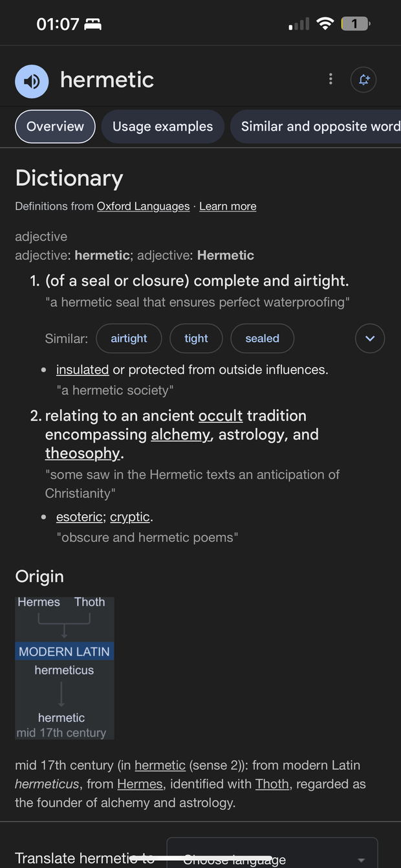Tap the word origin diagram image
401x868 pixels.
pyautogui.click(x=65, y=667)
